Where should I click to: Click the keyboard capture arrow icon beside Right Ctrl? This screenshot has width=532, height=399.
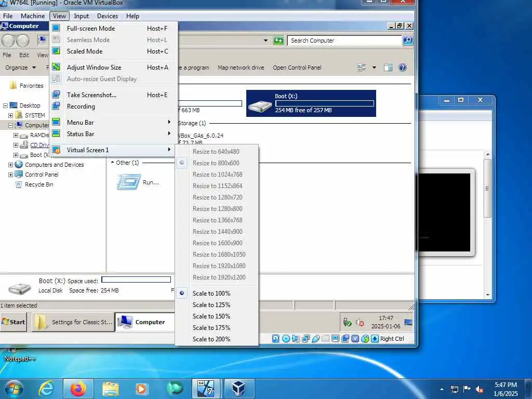pyautogui.click(x=375, y=338)
